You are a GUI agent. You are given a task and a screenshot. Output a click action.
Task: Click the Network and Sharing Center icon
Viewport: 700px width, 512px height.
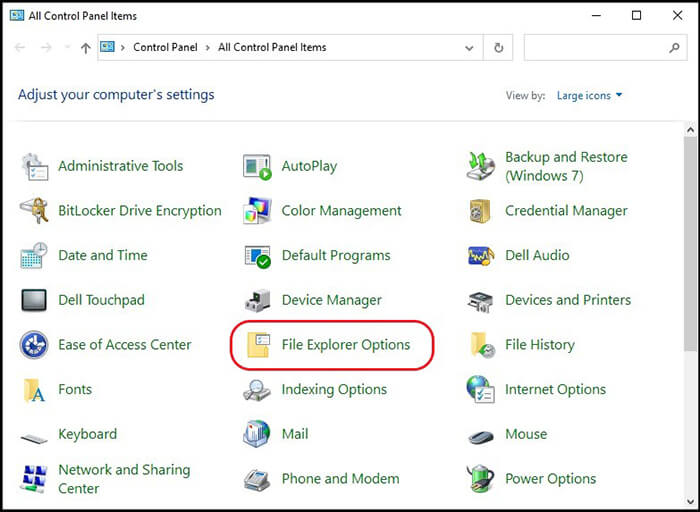pos(34,479)
